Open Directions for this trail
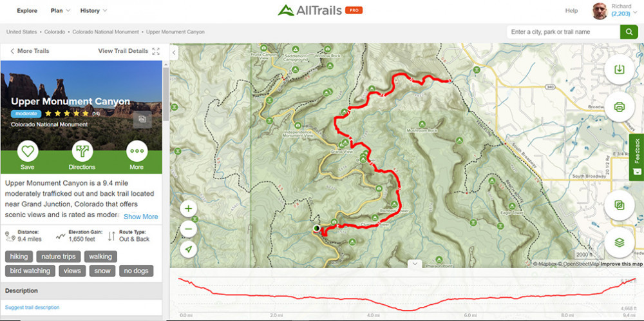The height and width of the screenshot is (321, 644). tap(82, 151)
